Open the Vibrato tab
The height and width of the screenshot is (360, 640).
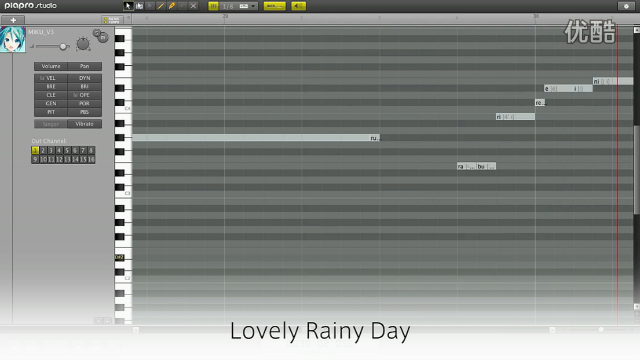[x=84, y=124]
